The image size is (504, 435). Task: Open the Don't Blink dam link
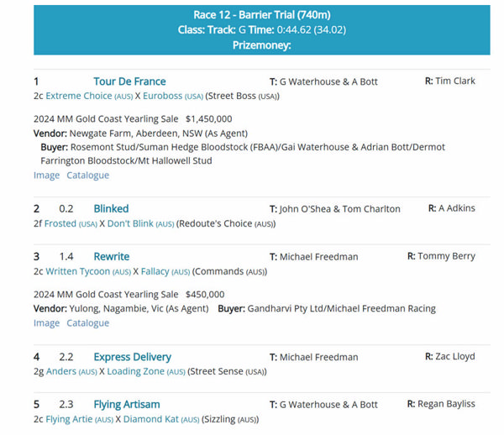pyautogui.click(x=129, y=223)
